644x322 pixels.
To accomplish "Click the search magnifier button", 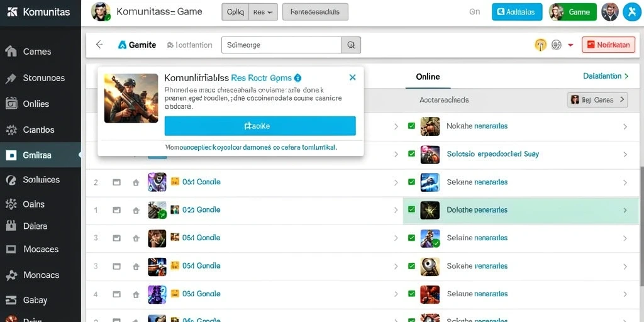I will [351, 45].
